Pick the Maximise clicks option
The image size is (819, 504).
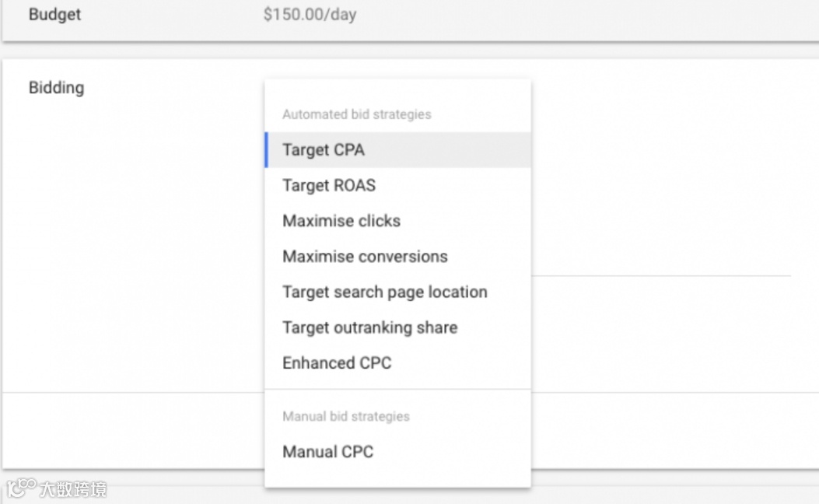(341, 221)
